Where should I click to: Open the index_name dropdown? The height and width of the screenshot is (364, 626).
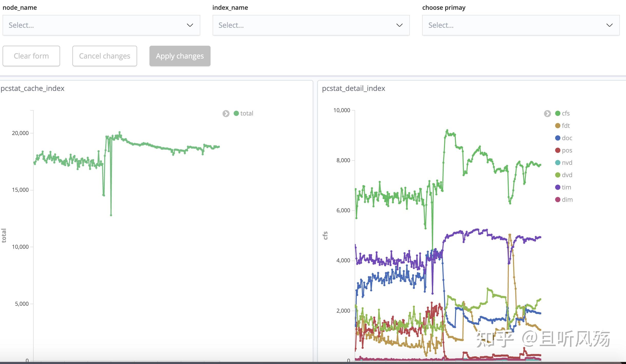tap(311, 25)
